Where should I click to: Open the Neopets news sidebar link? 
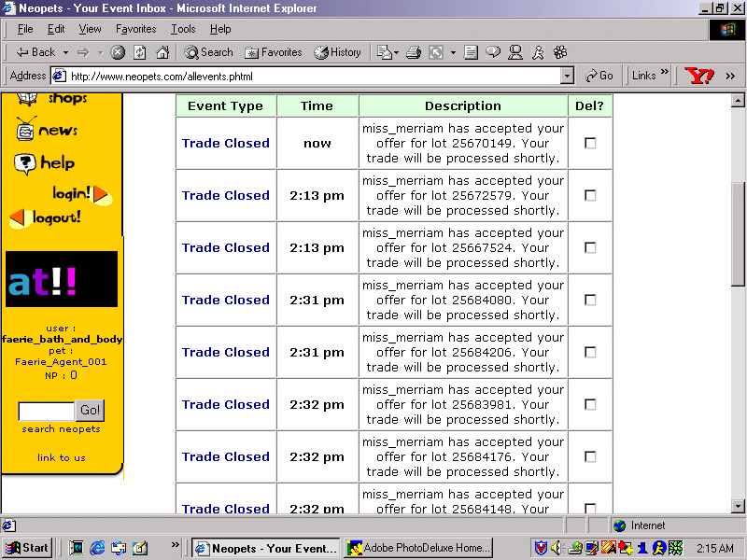[47, 129]
